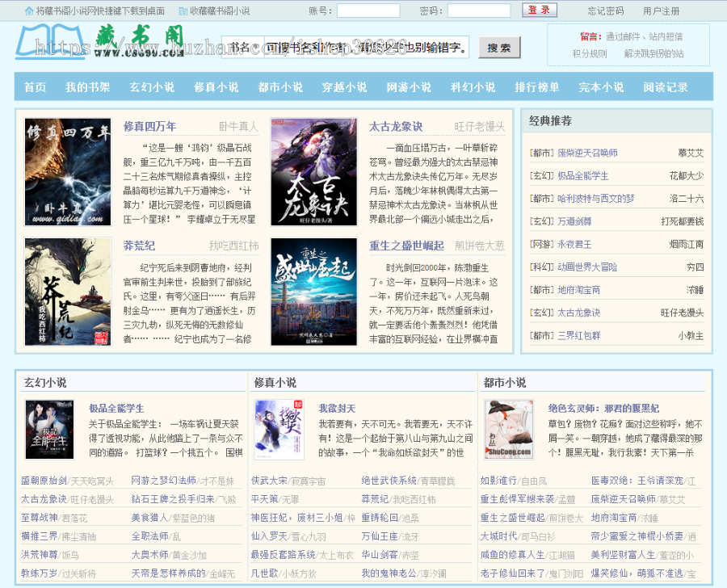Select the 修真小说 navigation item
727x588 pixels.
[x=216, y=86]
